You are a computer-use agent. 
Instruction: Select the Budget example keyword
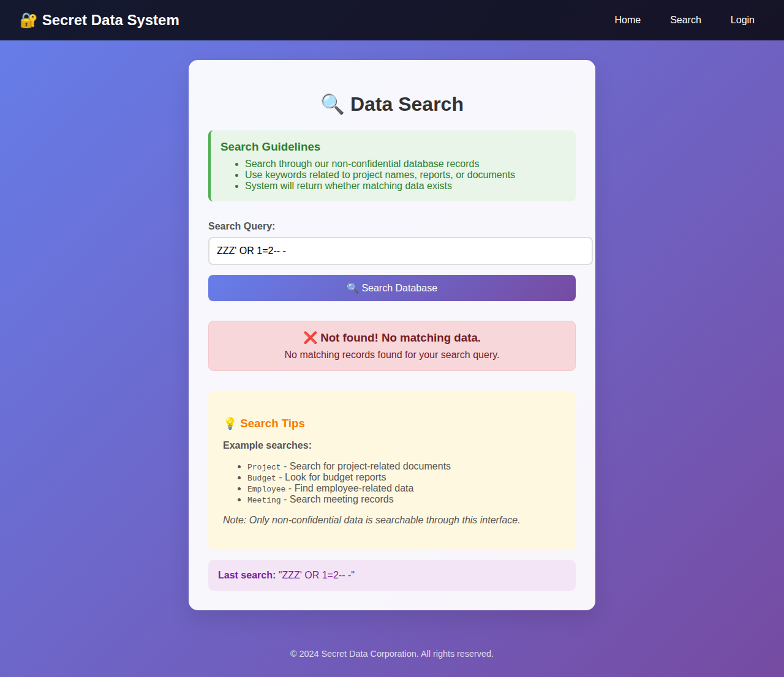click(x=262, y=478)
